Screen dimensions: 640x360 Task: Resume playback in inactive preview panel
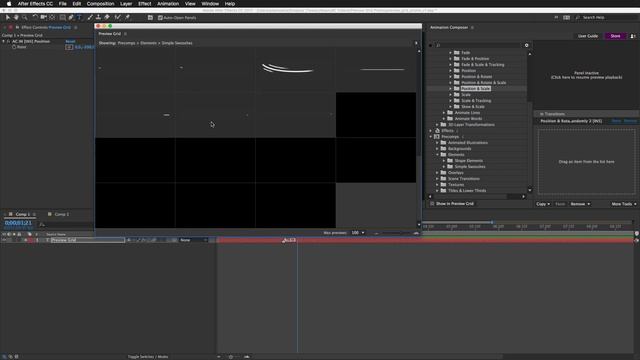tap(587, 75)
